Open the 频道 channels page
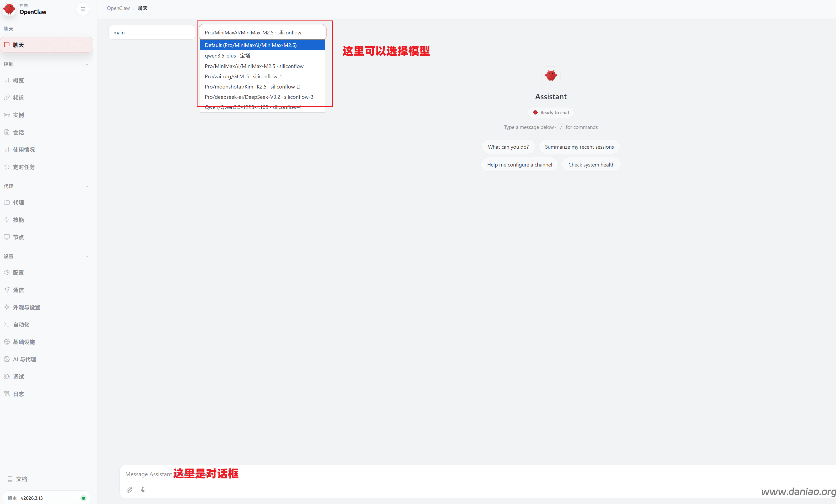 (18, 98)
